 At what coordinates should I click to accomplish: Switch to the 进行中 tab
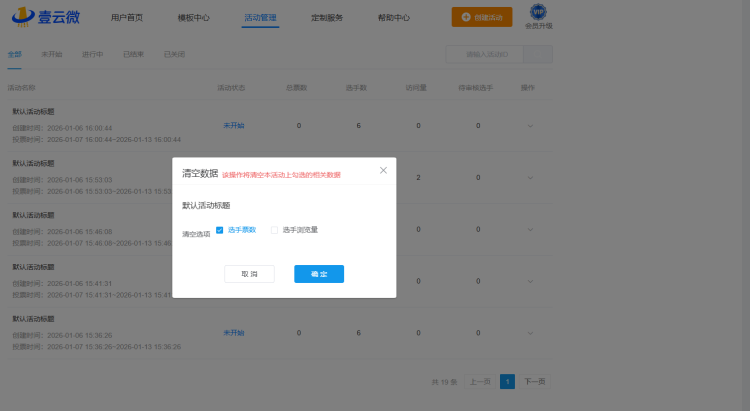click(92, 54)
